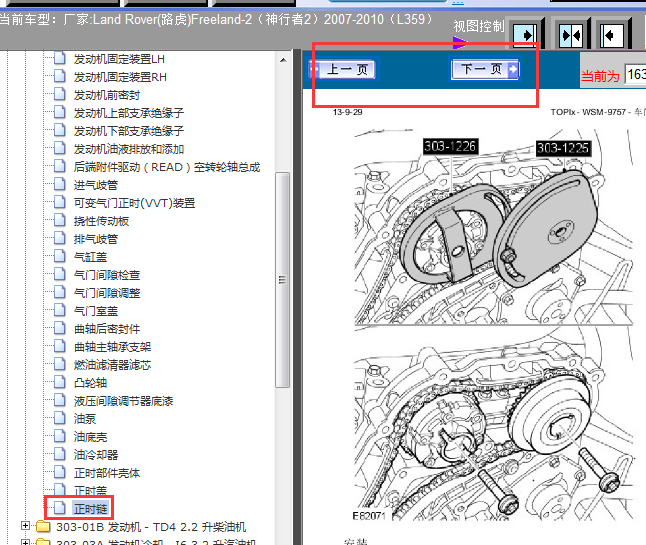Click document icon beside 气门室盖
Image resolution: width=646 pixels, height=545 pixels.
pos(60,310)
